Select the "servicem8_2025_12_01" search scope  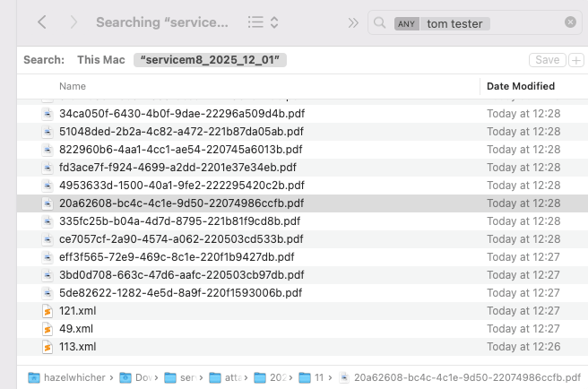(210, 60)
